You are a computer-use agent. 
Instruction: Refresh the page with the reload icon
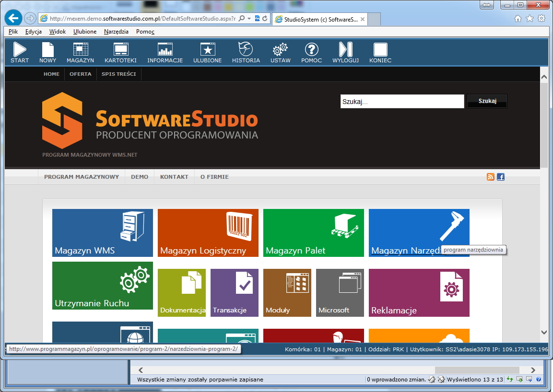click(265, 18)
